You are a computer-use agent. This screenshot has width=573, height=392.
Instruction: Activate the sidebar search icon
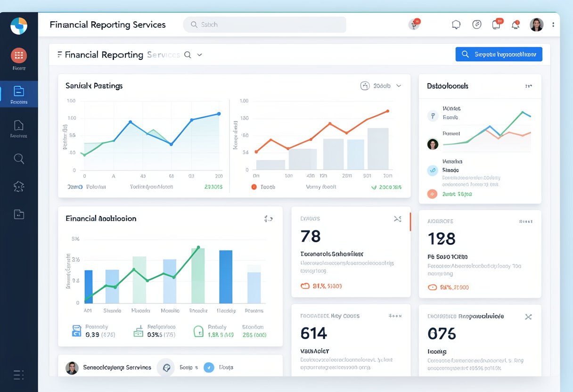pos(19,159)
